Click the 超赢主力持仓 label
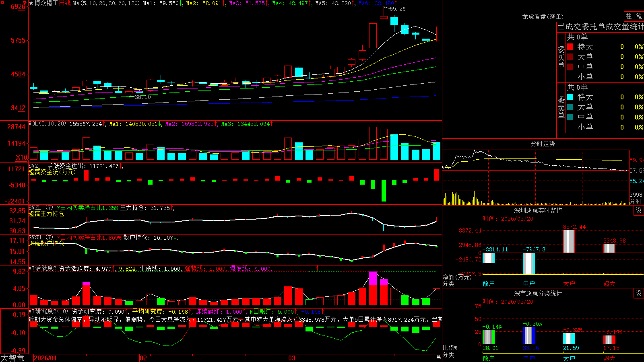This screenshot has height=362, width=644. [x=46, y=214]
